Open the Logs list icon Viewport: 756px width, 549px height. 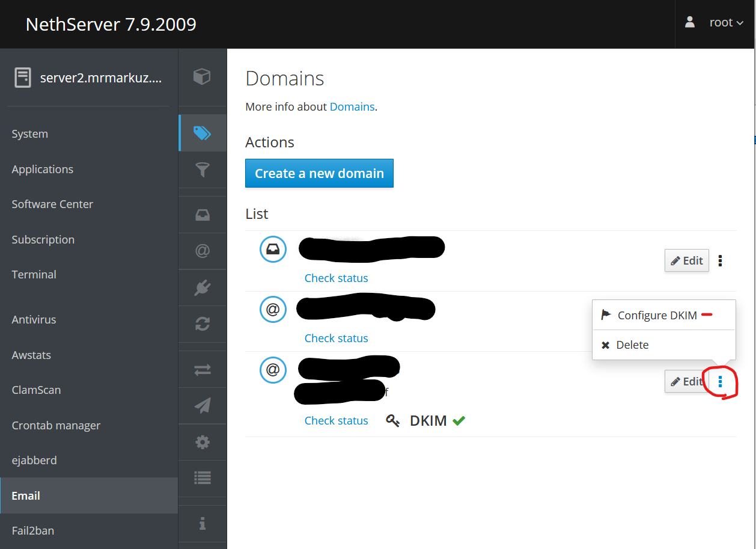click(x=203, y=478)
